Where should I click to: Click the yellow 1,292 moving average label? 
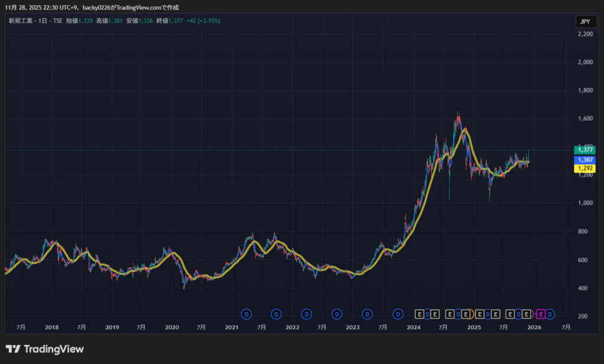pos(585,169)
